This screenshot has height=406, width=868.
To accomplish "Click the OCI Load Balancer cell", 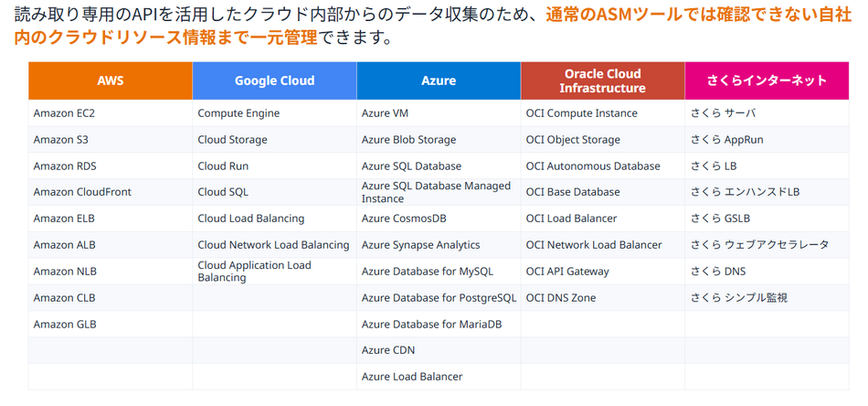I will (x=603, y=219).
